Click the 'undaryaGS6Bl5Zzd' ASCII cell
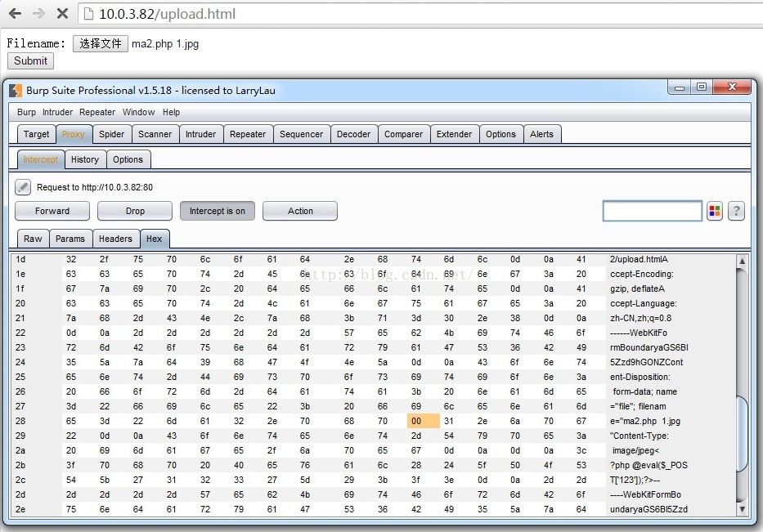This screenshot has width=763, height=532. click(x=649, y=510)
